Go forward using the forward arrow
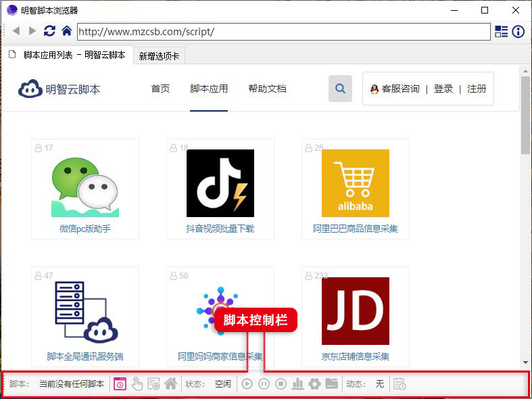This screenshot has height=399, width=532. [32, 31]
